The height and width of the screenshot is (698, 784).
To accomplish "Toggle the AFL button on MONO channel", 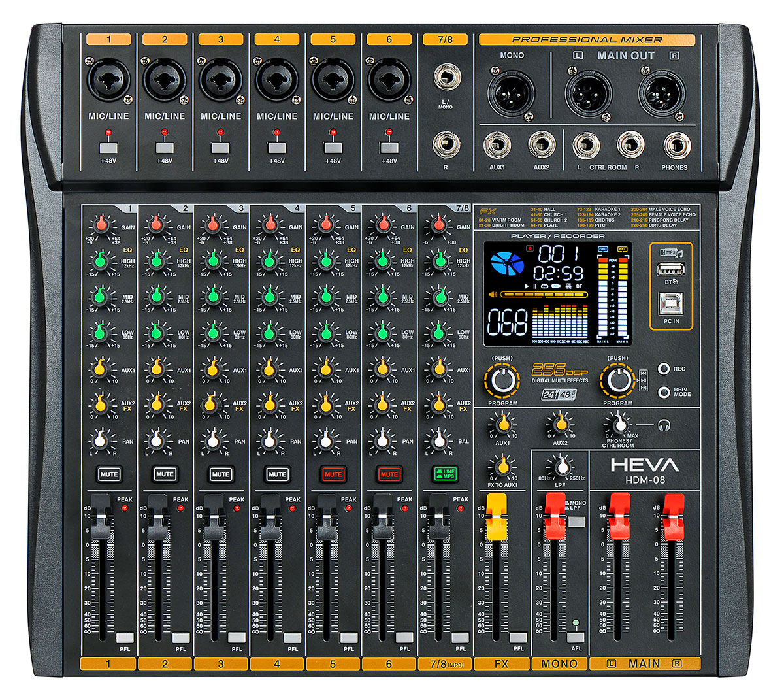I will [x=576, y=638].
